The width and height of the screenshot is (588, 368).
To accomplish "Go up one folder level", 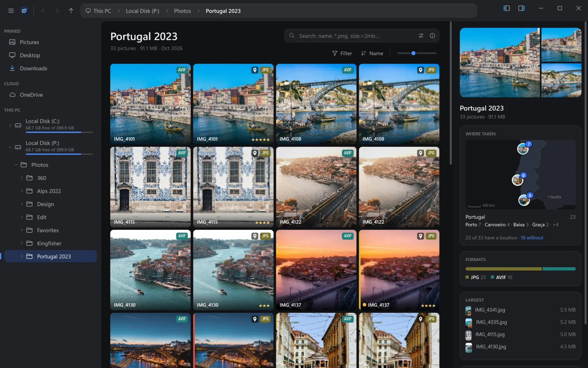I will [71, 11].
